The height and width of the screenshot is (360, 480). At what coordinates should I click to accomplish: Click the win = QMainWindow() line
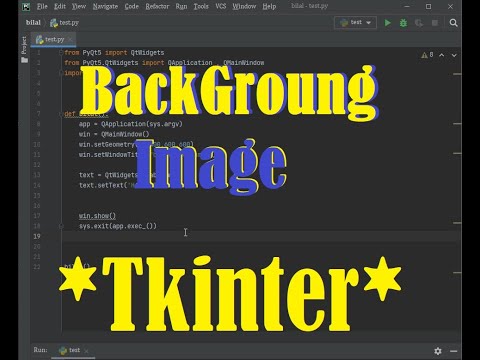point(114,134)
